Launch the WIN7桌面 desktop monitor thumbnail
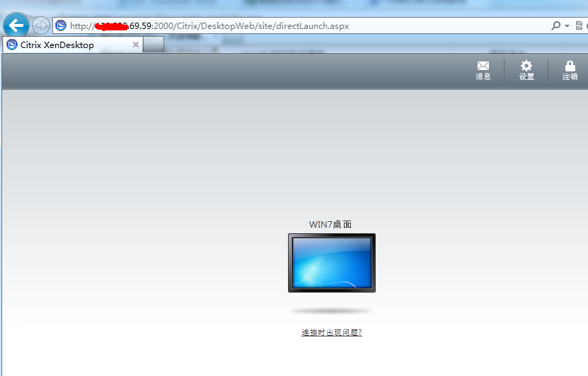Viewport: 588px width, 376px height. coord(331,263)
